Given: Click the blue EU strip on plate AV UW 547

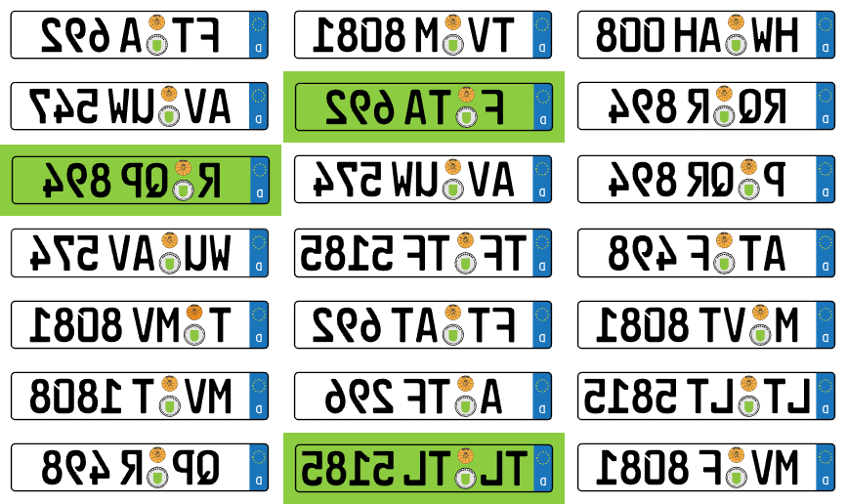Looking at the screenshot, I should (x=259, y=106).
